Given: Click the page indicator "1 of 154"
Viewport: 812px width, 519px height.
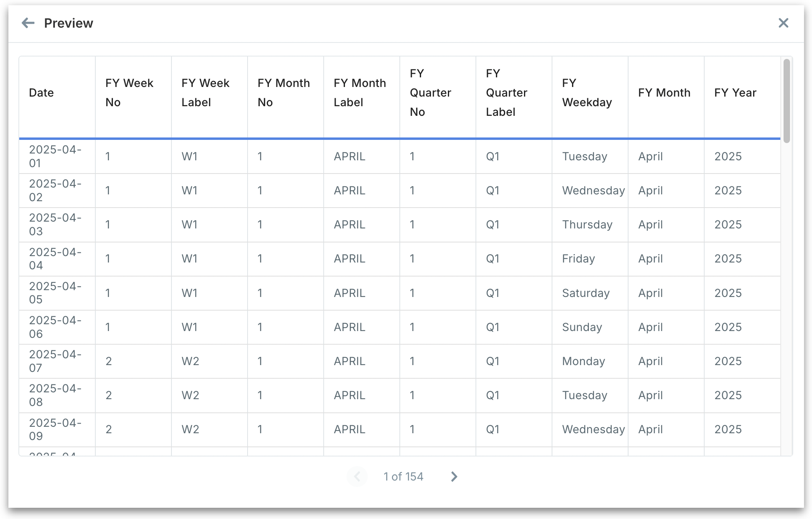Looking at the screenshot, I should pyautogui.click(x=403, y=477).
